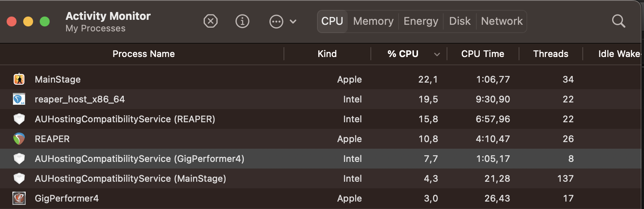The image size is (644, 209).
Task: Click the stop process X icon
Action: 211,21
